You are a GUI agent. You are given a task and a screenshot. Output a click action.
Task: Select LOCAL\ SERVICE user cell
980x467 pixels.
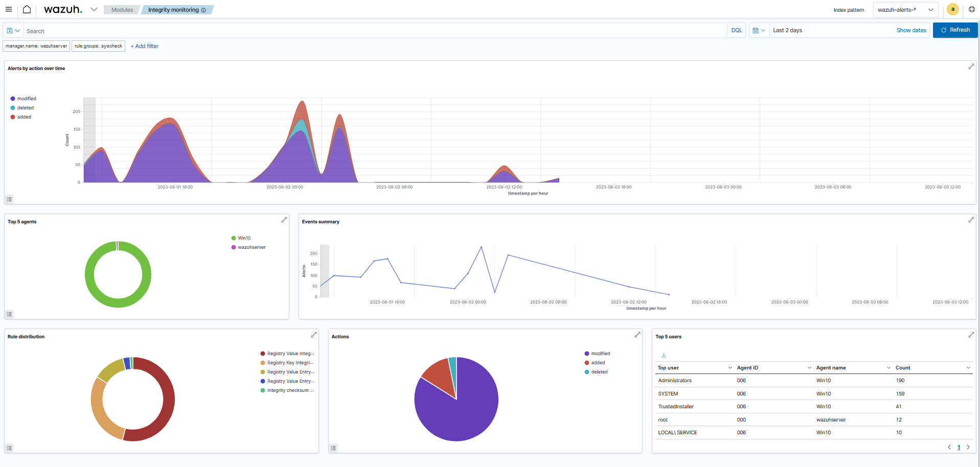pyautogui.click(x=677, y=433)
